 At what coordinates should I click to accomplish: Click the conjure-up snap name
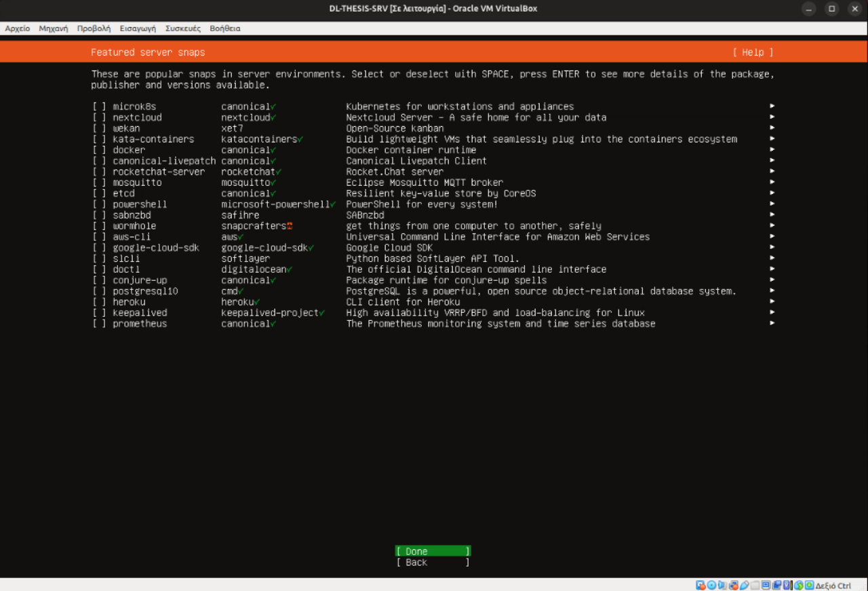click(x=140, y=280)
